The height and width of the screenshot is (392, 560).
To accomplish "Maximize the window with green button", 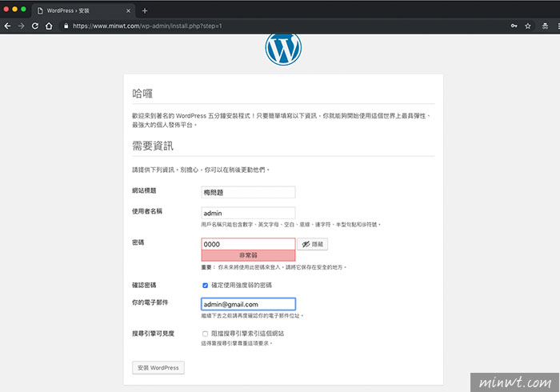I will 23,10.
